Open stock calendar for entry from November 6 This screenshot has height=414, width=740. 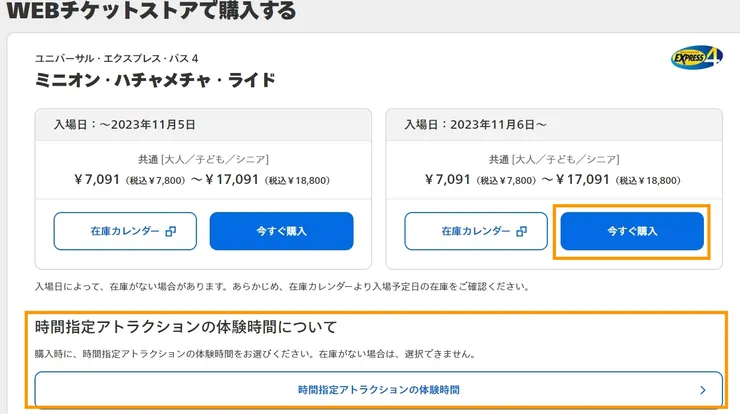tap(476, 231)
